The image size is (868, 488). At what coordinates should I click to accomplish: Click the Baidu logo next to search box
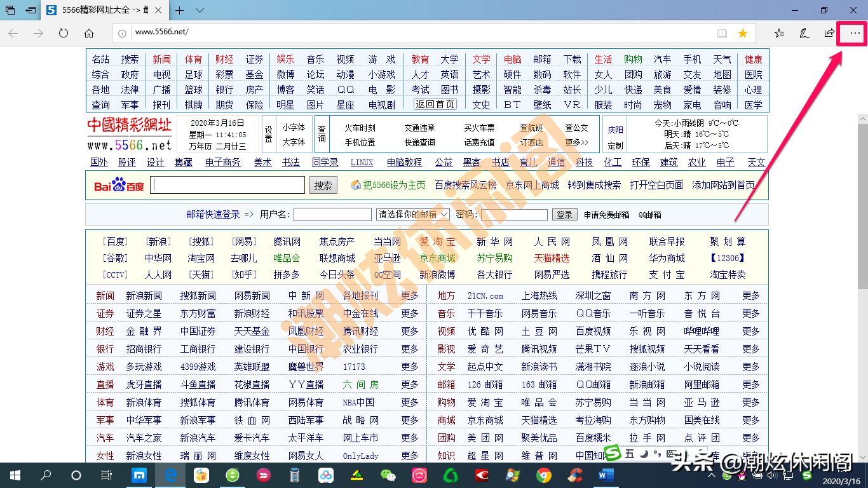coord(119,186)
